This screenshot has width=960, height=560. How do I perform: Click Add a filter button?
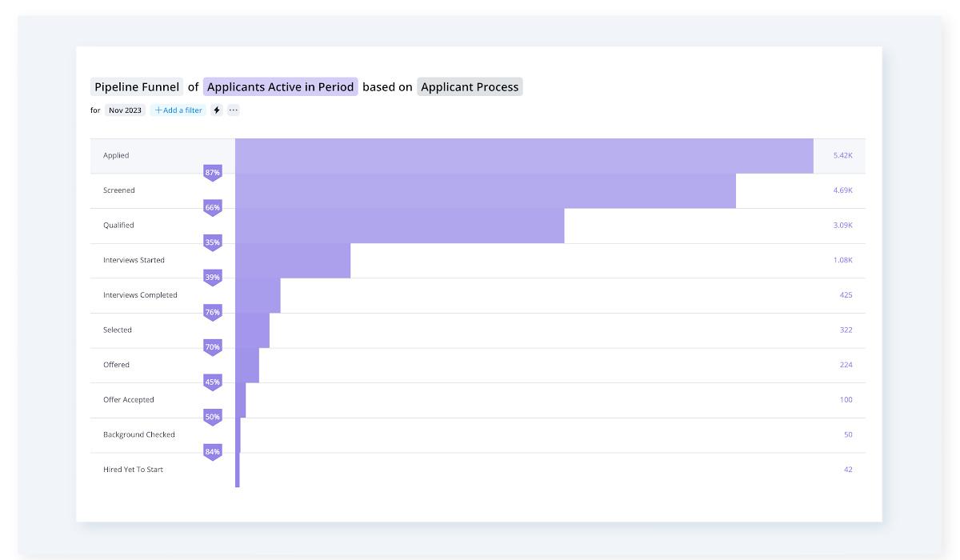coord(178,110)
